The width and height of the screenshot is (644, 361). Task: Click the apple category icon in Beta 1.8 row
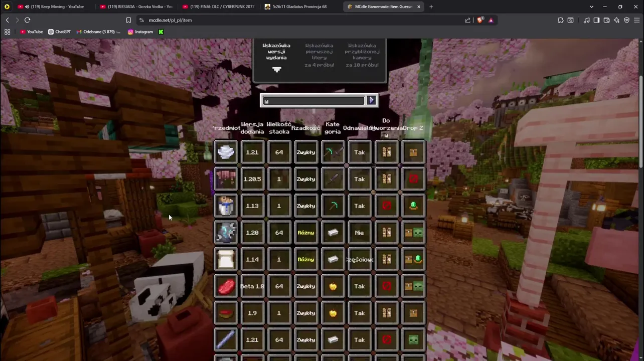333,286
